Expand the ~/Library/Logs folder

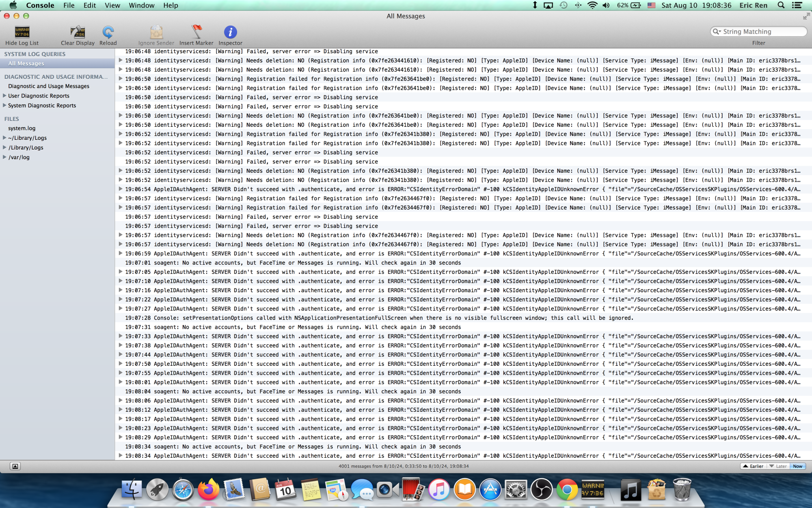click(4, 138)
